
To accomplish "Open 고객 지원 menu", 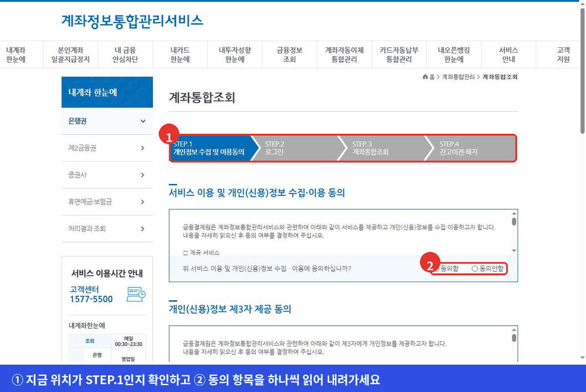I will (563, 55).
